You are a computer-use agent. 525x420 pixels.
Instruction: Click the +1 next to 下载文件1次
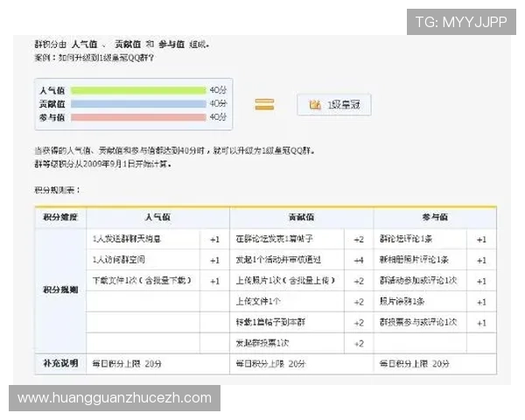[x=214, y=281]
